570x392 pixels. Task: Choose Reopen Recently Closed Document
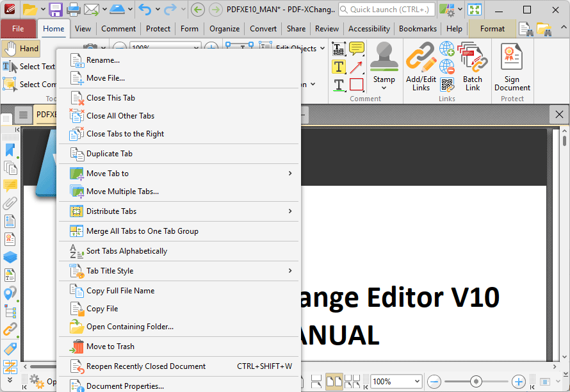178,366
